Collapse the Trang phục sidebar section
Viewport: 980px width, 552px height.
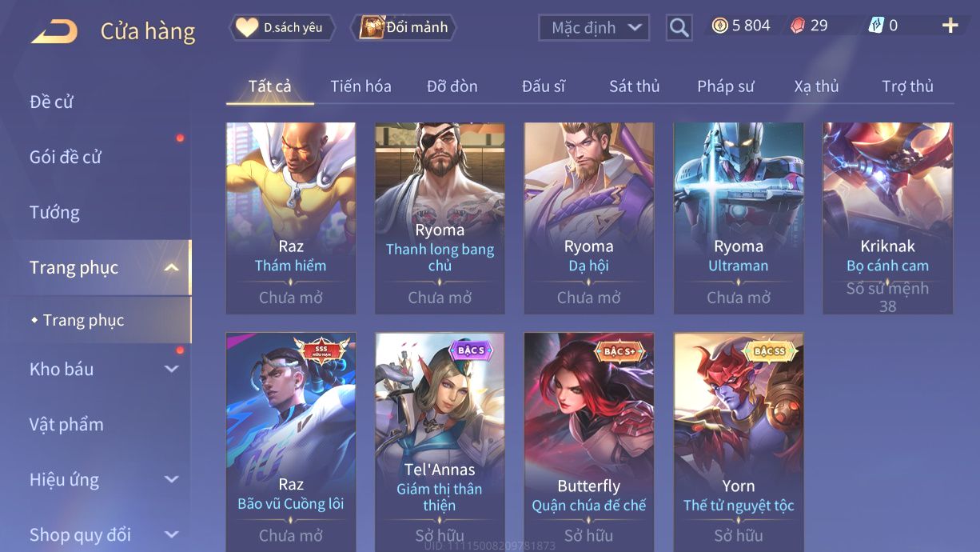pyautogui.click(x=171, y=268)
